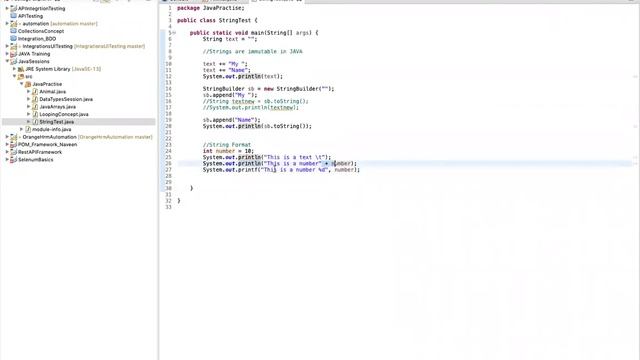Click the SeleniumBasics project icon
The height and width of the screenshot is (360, 640).
[13, 160]
